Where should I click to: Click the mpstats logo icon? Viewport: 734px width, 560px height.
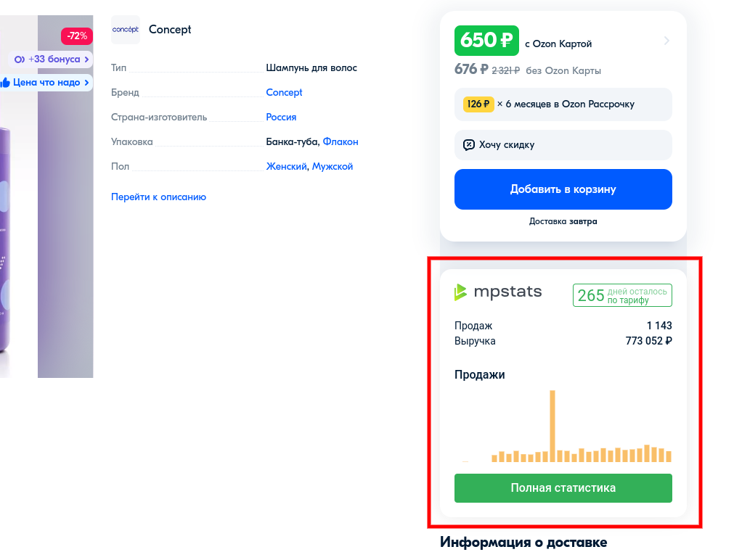pyautogui.click(x=462, y=292)
